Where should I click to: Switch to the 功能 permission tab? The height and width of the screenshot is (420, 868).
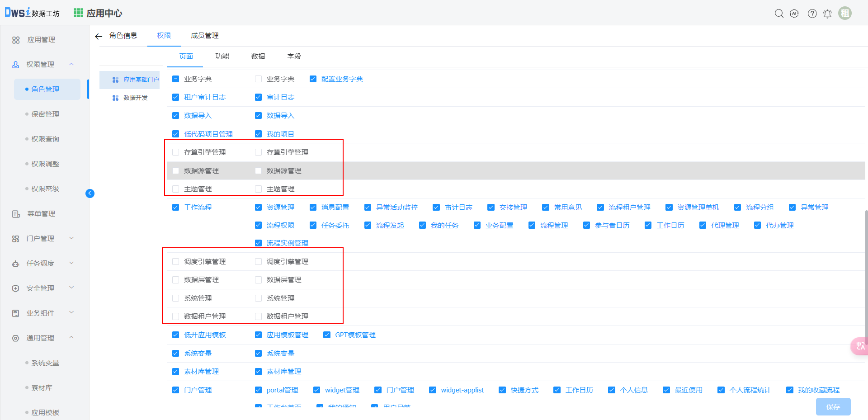coord(222,57)
